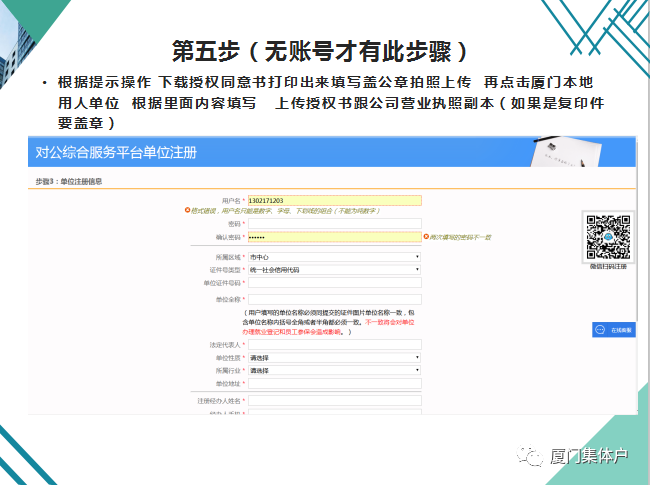Focus the 单位全称 input field
This screenshot has height=485, width=650.
coord(334,299)
